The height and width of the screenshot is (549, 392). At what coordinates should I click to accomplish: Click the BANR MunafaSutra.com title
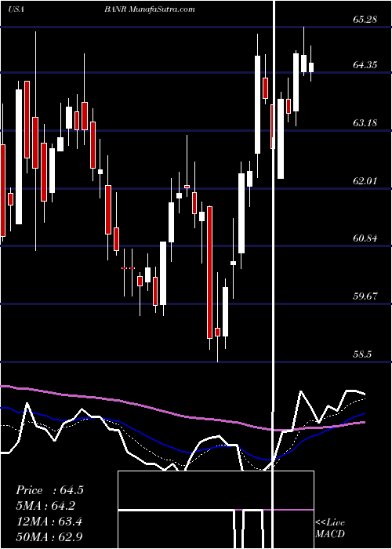[150, 9]
